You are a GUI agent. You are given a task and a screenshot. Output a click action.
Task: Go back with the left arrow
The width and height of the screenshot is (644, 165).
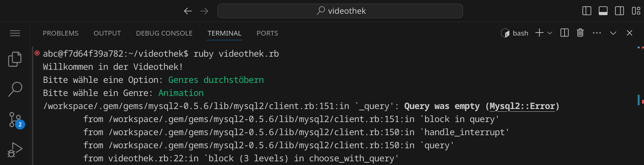tap(188, 11)
